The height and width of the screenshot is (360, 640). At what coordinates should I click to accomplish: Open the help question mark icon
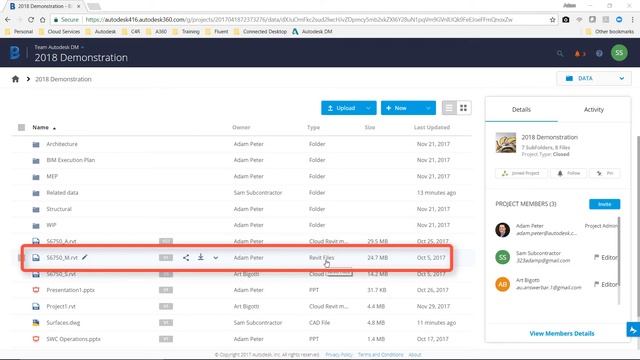coord(599,53)
